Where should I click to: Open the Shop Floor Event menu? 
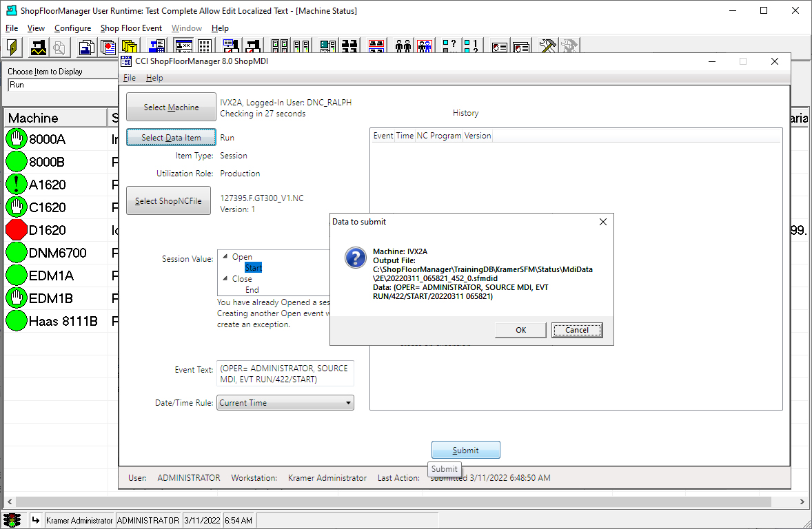click(x=131, y=28)
